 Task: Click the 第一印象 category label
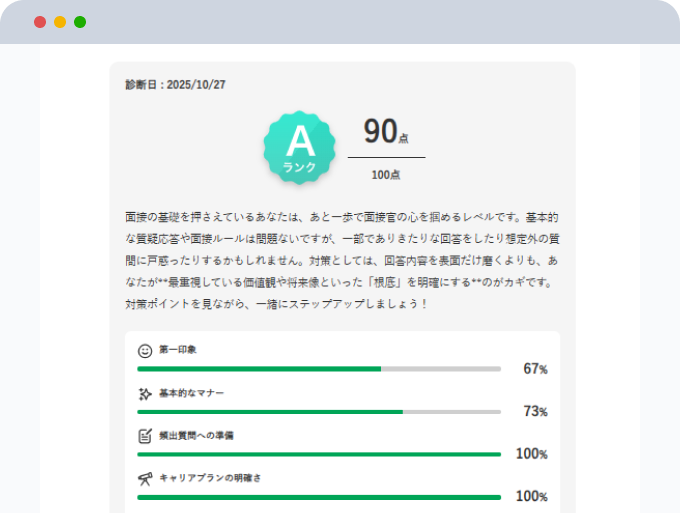(178, 350)
